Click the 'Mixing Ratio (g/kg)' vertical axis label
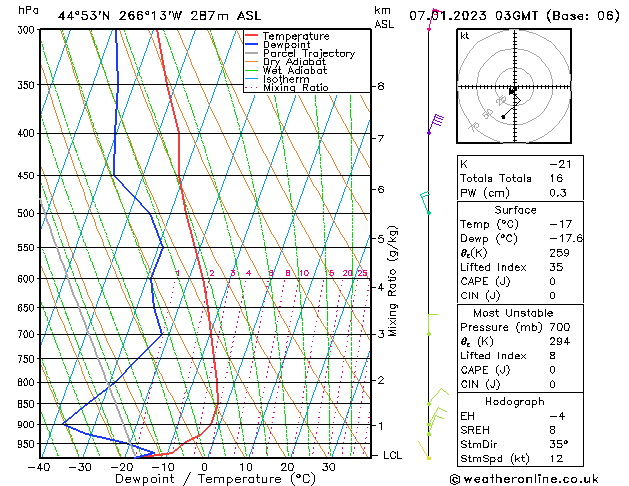Screen dimensions: 629x486 click(x=392, y=281)
